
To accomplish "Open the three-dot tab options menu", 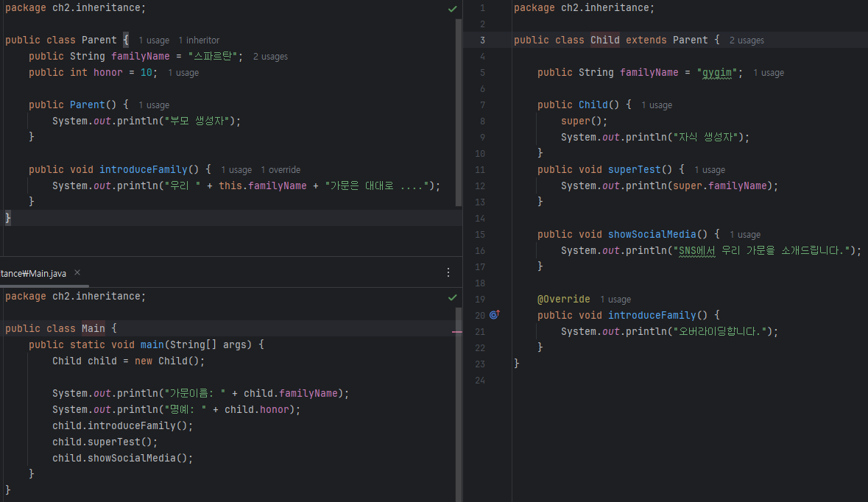I will pos(448,272).
